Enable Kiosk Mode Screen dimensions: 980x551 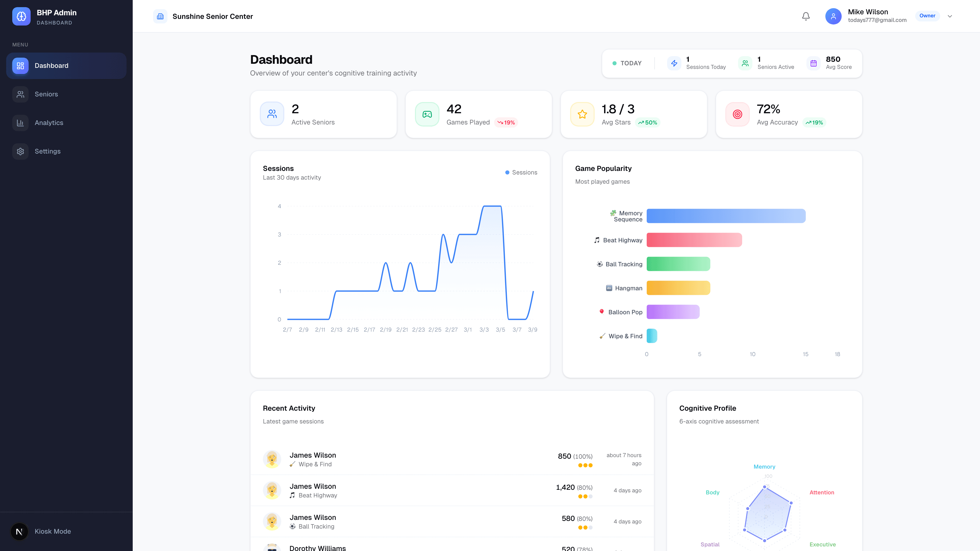click(x=53, y=531)
